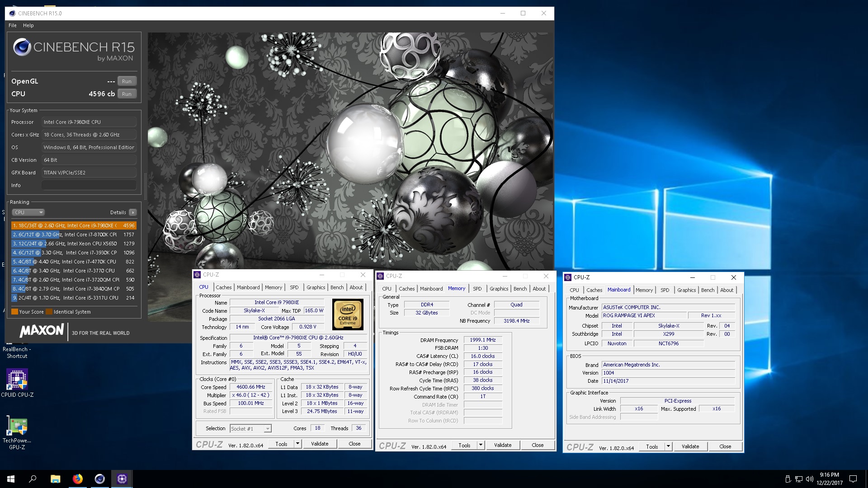Viewport: 868px width, 488px height.
Task: Click the Mainboard CPU-Z window's title icon
Action: 568,277
